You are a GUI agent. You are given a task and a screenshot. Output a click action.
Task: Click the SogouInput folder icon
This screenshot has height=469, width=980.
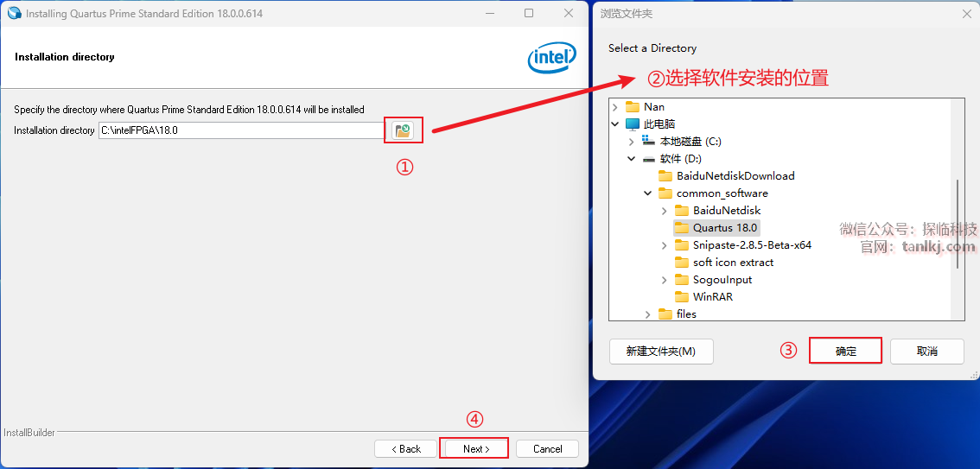[x=681, y=280]
